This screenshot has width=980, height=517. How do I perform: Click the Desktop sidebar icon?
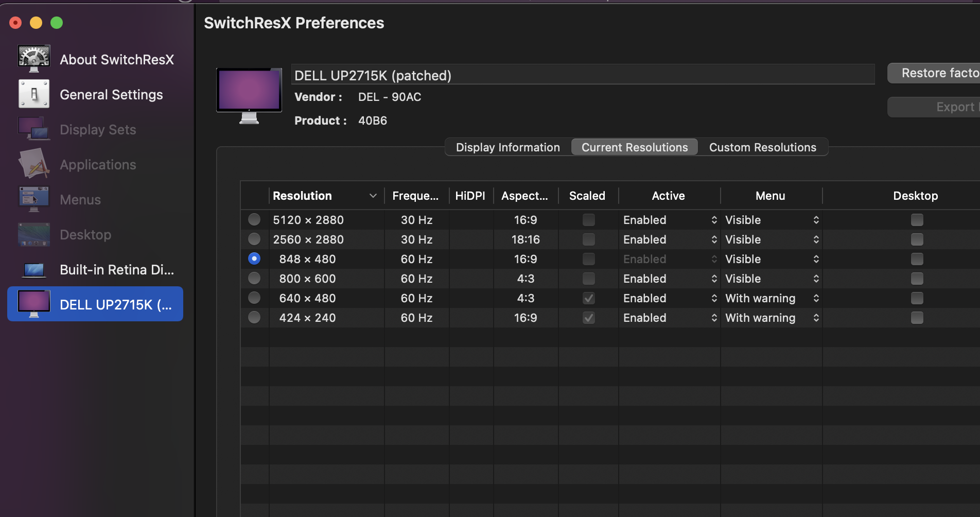pyautogui.click(x=34, y=234)
